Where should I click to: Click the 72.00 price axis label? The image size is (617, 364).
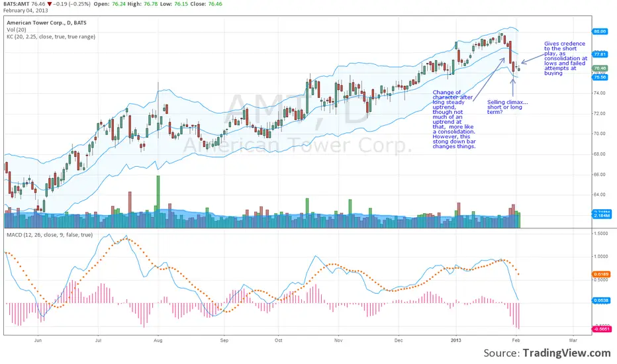[x=599, y=114]
